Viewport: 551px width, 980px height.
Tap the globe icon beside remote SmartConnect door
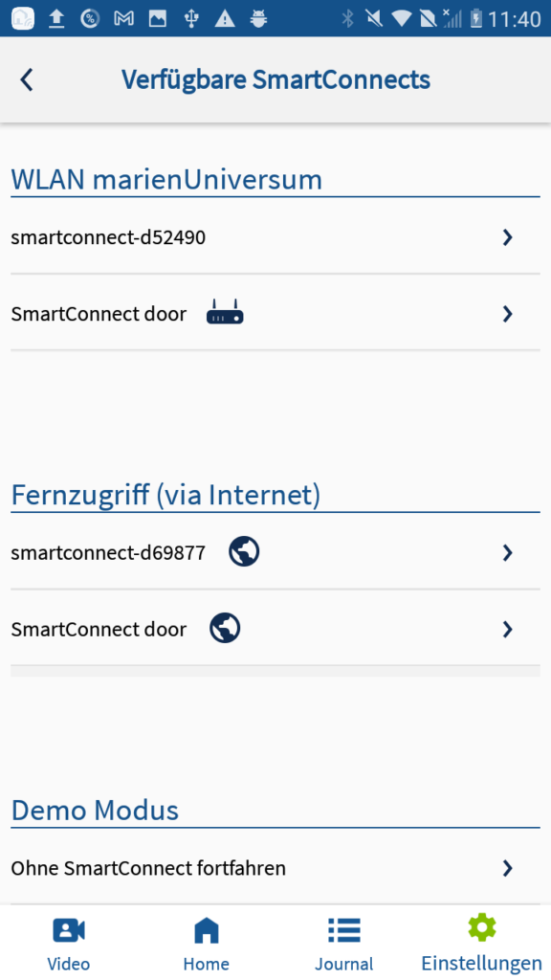225,628
